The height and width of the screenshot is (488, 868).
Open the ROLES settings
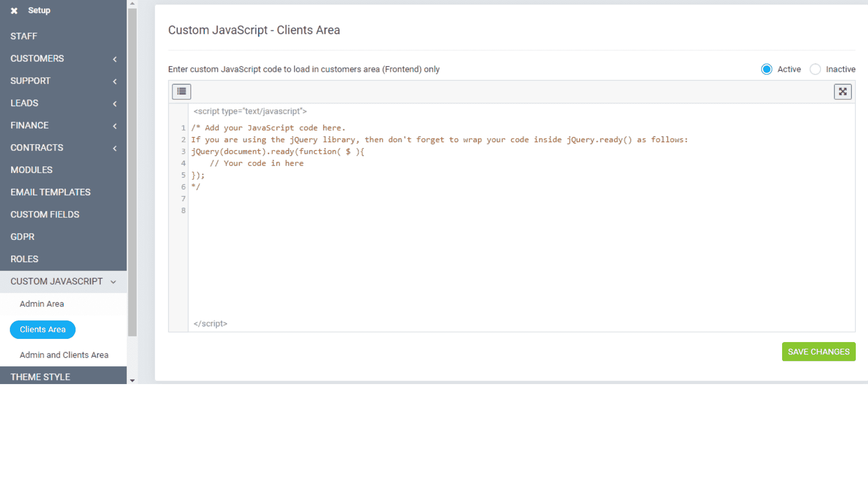pos(24,258)
